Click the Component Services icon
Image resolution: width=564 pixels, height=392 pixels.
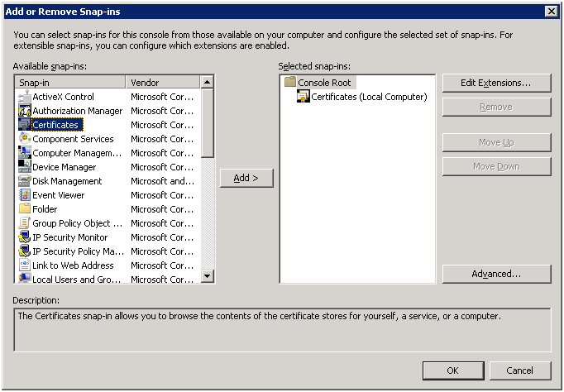25,138
